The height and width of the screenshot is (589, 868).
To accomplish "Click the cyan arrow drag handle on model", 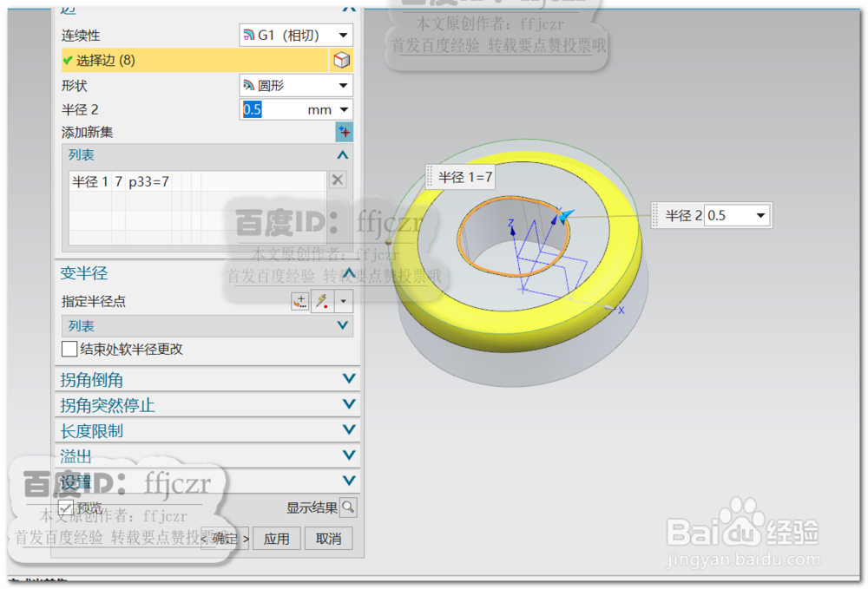I will (566, 215).
